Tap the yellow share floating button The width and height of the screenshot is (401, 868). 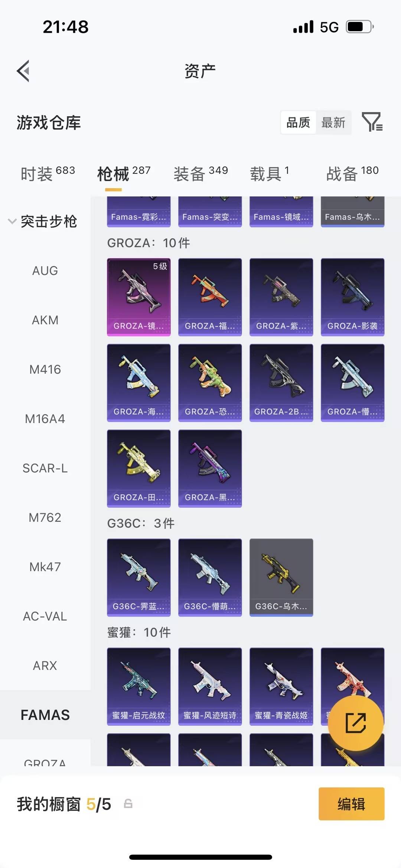click(356, 723)
